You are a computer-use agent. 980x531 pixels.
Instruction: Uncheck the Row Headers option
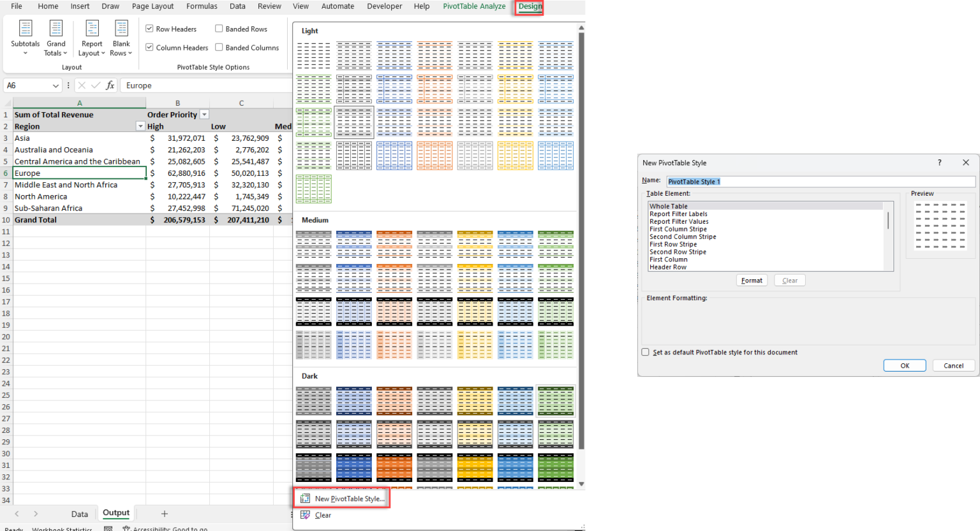[149, 28]
